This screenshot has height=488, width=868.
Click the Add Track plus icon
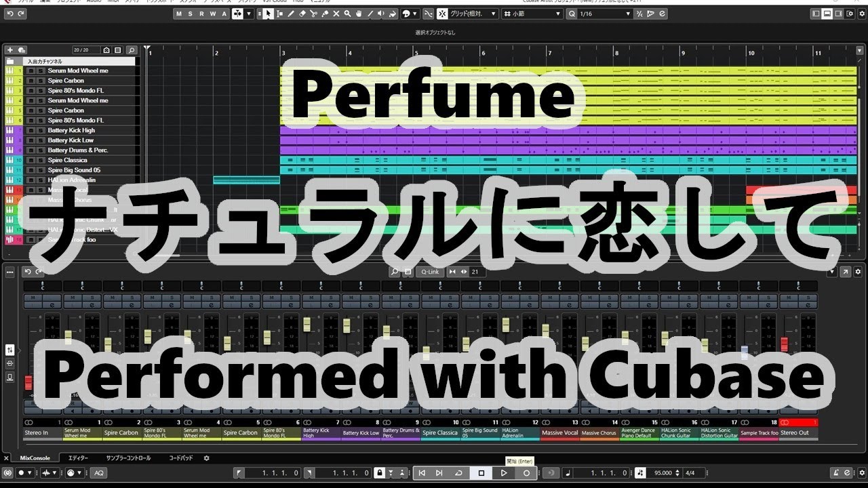[9, 49]
